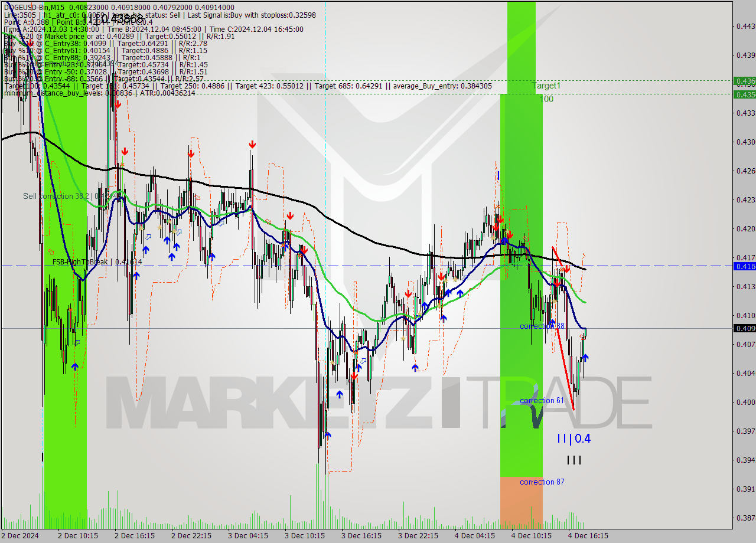This screenshot has width=756, height=543.
Task: Click the '100' label below Target1
Action: point(547,99)
